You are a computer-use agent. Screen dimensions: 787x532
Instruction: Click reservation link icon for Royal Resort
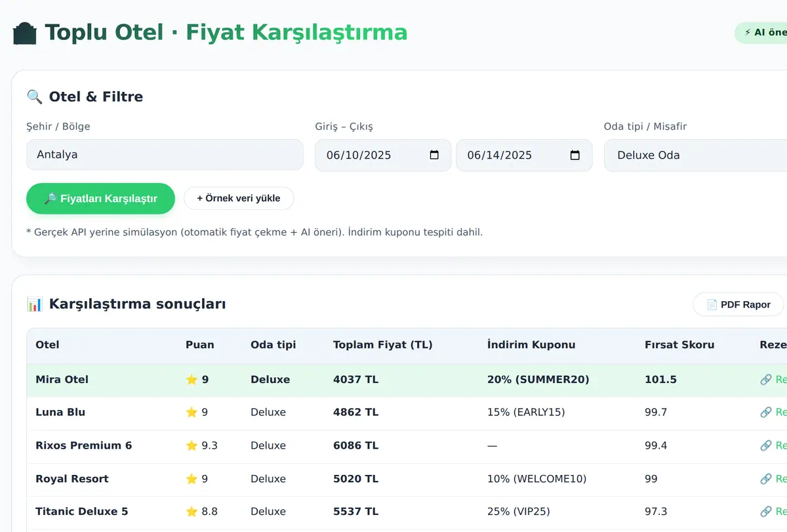(x=765, y=479)
